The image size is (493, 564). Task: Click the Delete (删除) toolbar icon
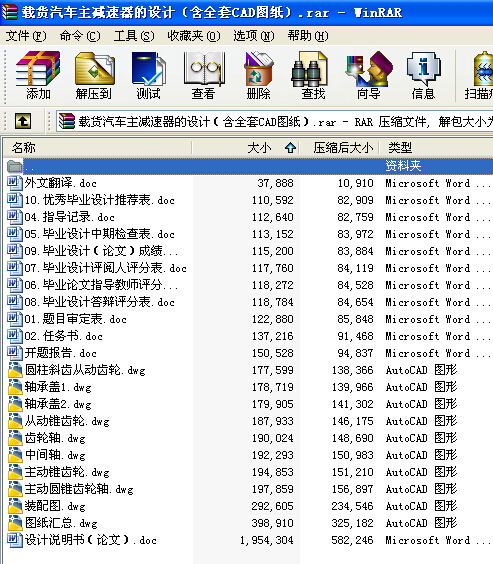point(259,75)
